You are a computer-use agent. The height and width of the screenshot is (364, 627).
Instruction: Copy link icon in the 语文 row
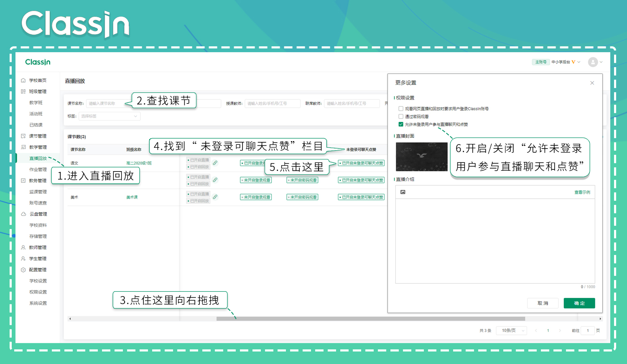(215, 163)
